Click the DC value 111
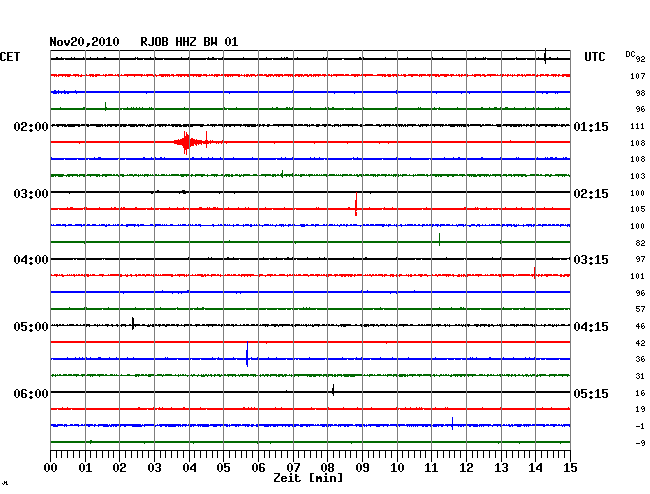Screen dimensions: 650x494 638,126
